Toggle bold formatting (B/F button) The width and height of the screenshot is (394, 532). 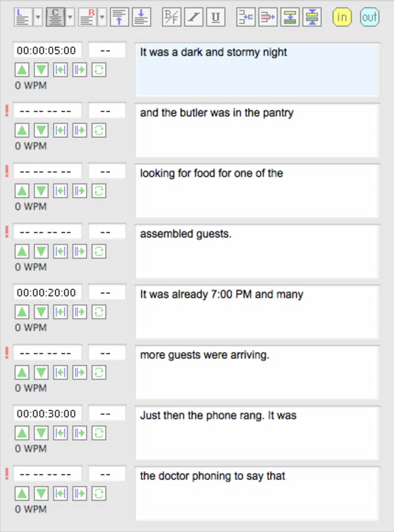pos(172,17)
